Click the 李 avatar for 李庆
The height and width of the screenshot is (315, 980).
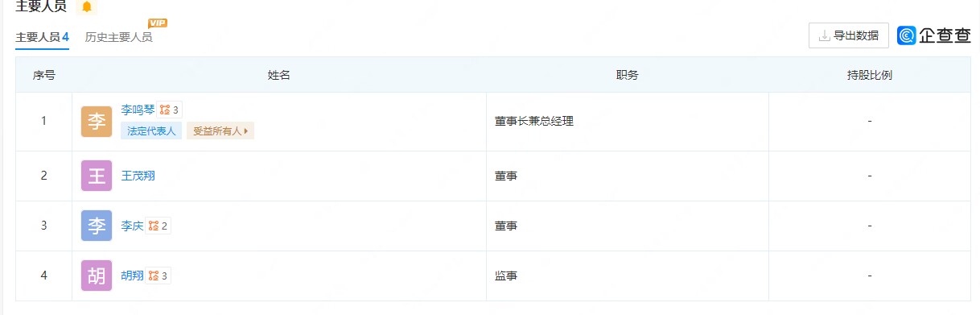[97, 226]
